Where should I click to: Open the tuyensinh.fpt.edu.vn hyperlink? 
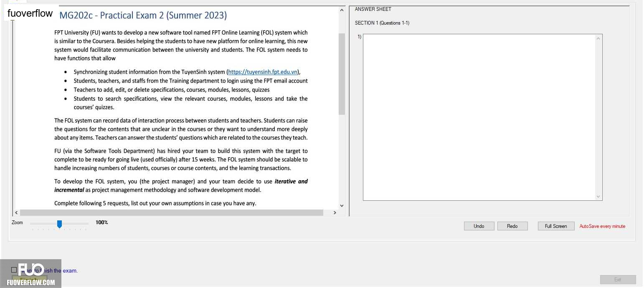click(263, 72)
